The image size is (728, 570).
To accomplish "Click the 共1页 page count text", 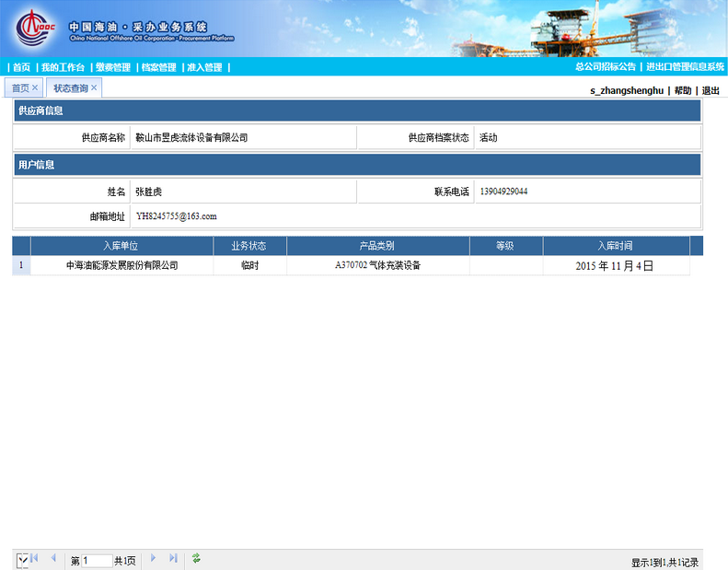I will click(125, 561).
